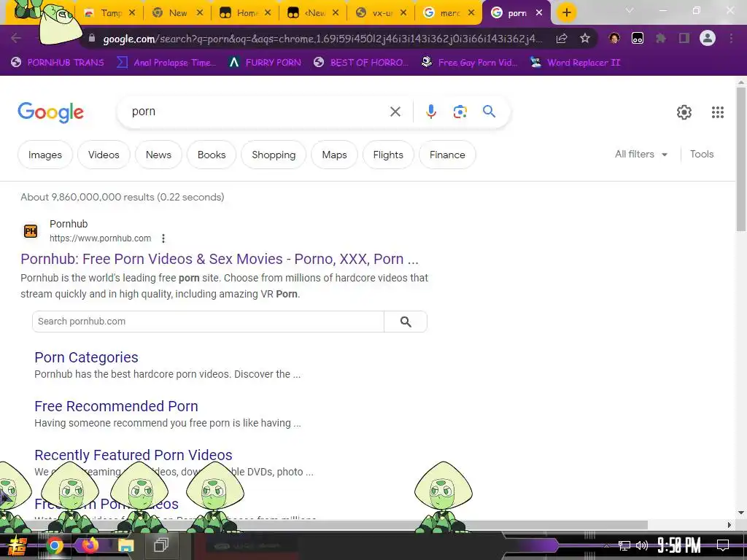This screenshot has width=747, height=560.
Task: Open the Google apps grid
Action: click(718, 112)
